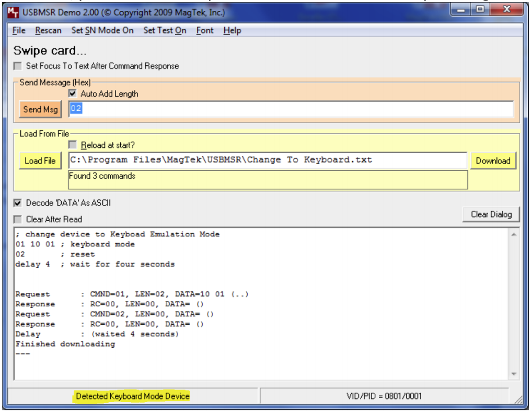Click Rescan in the menu bar
532x412 pixels.
48,30
